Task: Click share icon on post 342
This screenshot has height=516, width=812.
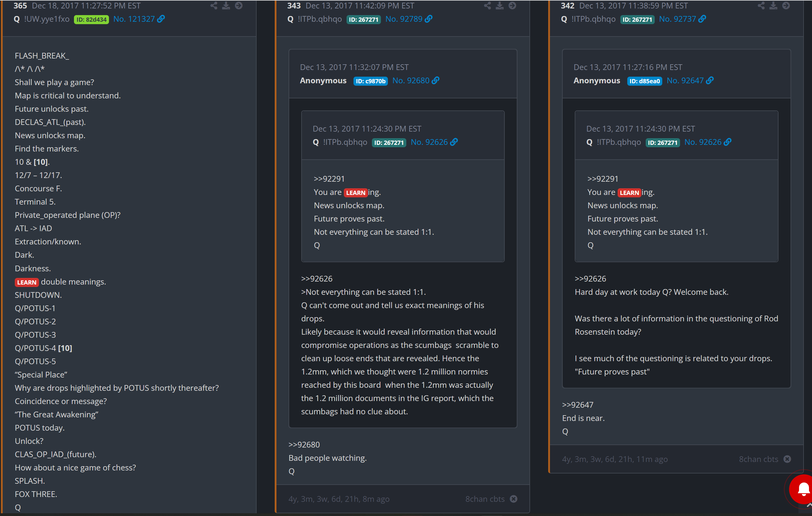Action: 761,6
